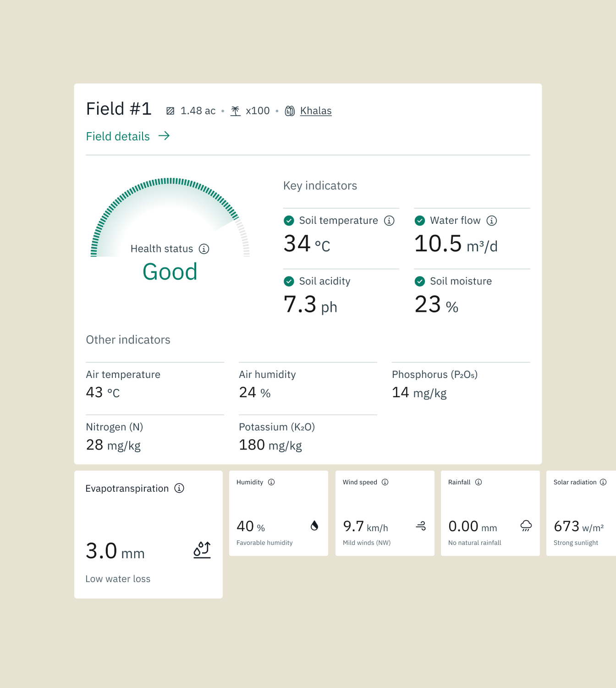The image size is (616, 688).
Task: Click the Soil temperature status checkmark
Action: pyautogui.click(x=289, y=221)
